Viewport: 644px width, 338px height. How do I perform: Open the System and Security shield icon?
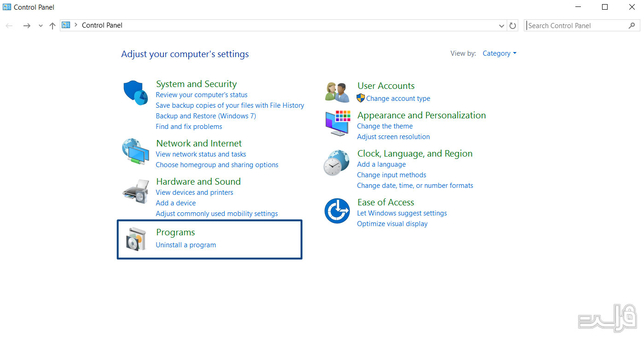[x=135, y=93]
